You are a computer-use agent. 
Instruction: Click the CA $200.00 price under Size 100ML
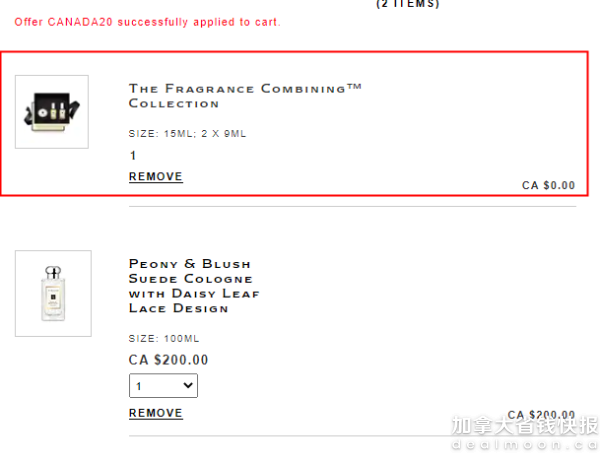click(x=168, y=360)
